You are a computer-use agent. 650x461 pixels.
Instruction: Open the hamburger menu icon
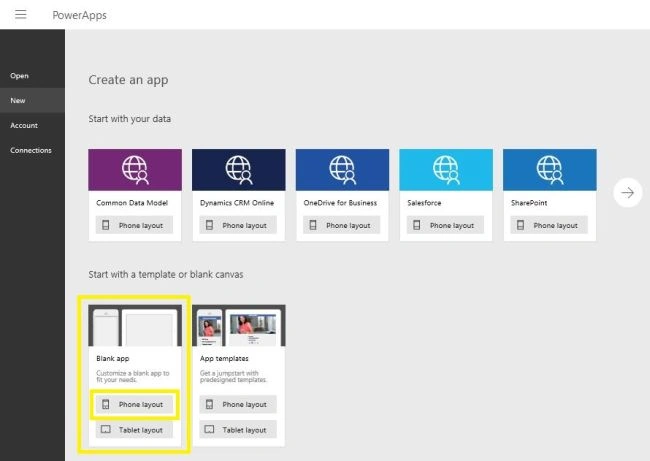[x=21, y=15]
